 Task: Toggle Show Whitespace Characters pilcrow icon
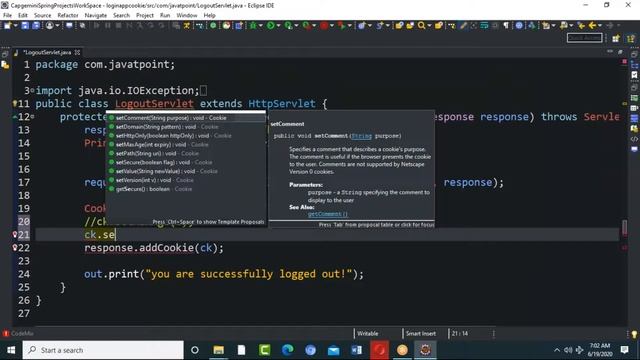506,25
